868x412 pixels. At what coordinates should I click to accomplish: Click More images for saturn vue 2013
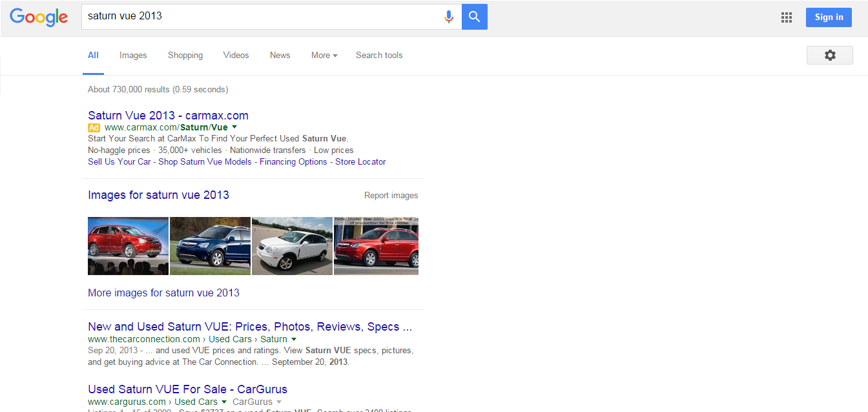click(163, 293)
